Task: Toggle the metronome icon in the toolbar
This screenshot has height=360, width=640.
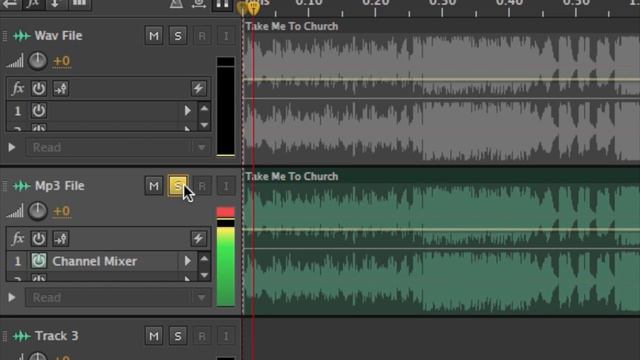Action: click(x=176, y=4)
